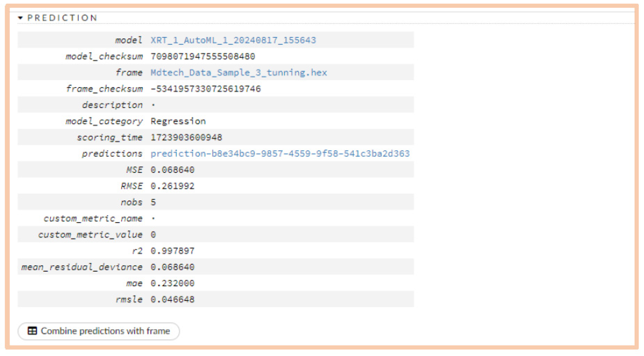Click the disclosure triangle beside PREDICTION

20,17
